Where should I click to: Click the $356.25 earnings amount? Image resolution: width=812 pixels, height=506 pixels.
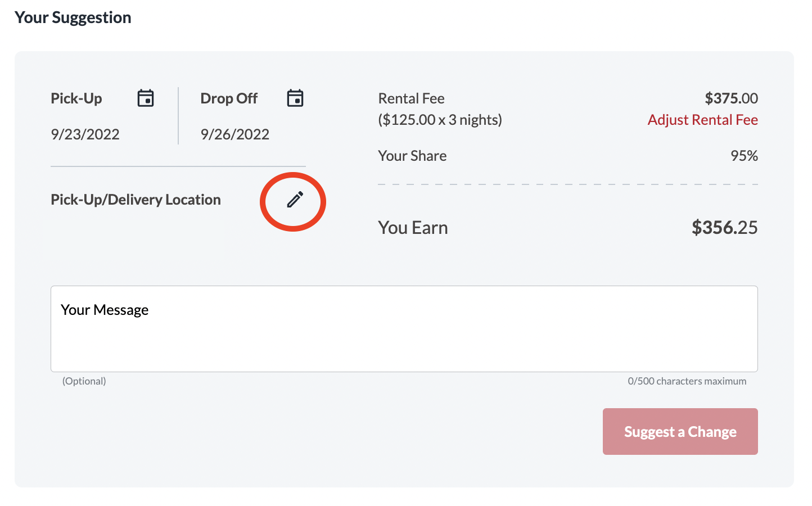coord(725,228)
